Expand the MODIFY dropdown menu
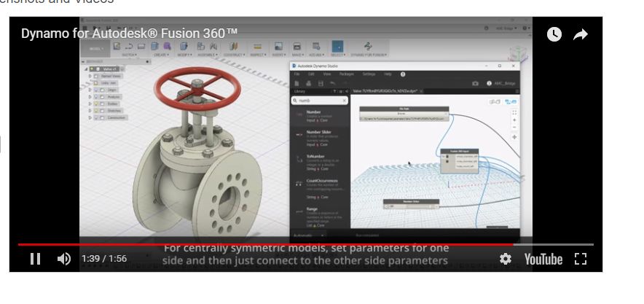The width and height of the screenshot is (644, 304). coord(184,55)
